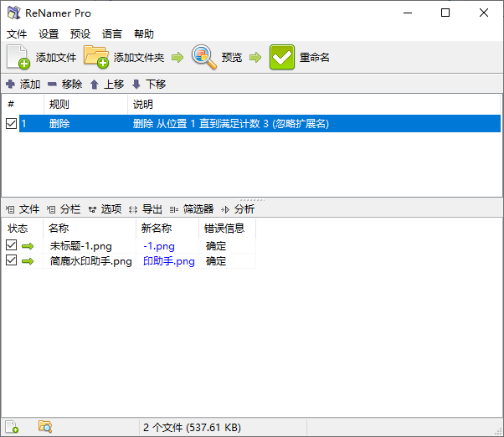Minimize the ReNamer Pro window
This screenshot has height=437, width=504.
coord(408,13)
